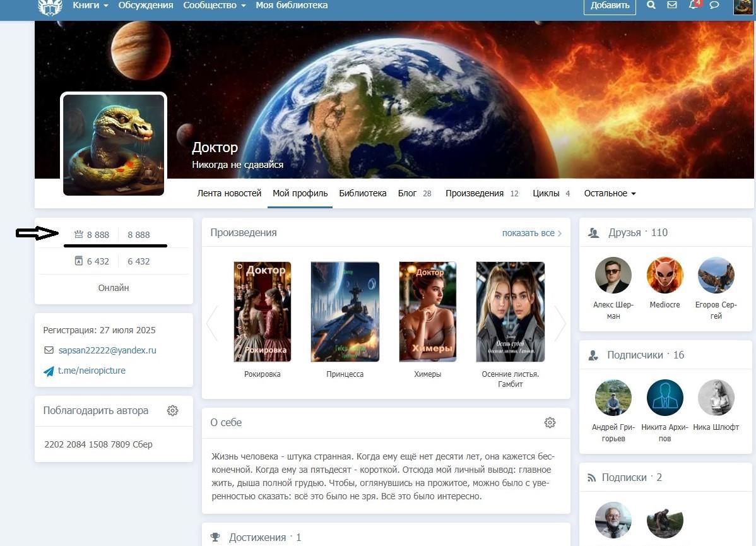Open settings gear in Поблагодарить автора panel
Image resolution: width=756 pixels, height=546 pixels.
(x=173, y=410)
